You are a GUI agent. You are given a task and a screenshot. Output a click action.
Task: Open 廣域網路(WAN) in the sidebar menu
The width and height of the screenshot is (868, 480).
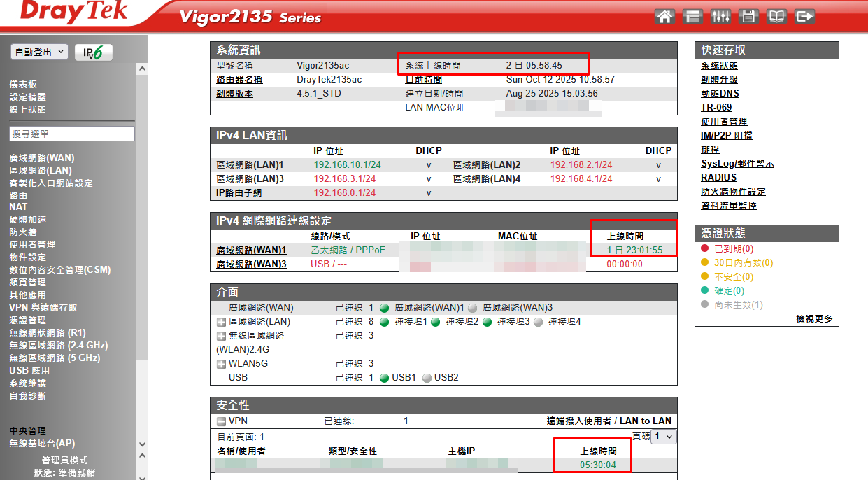41,157
